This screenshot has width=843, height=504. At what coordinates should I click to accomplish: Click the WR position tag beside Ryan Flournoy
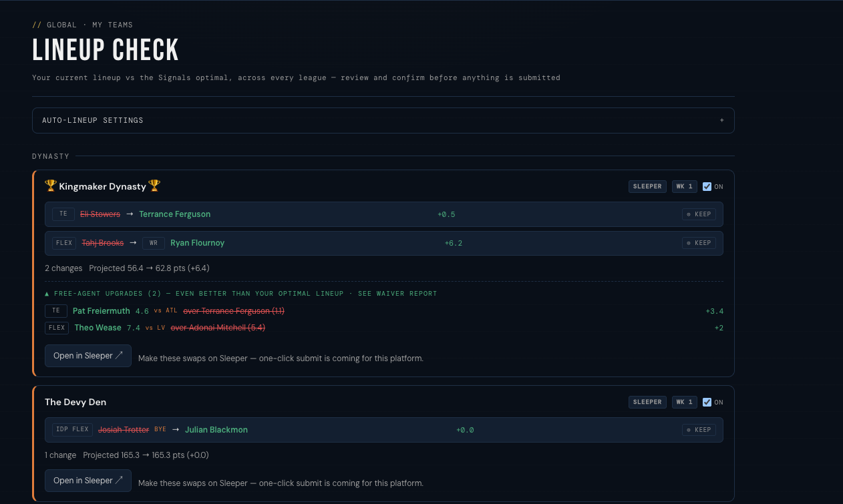153,243
